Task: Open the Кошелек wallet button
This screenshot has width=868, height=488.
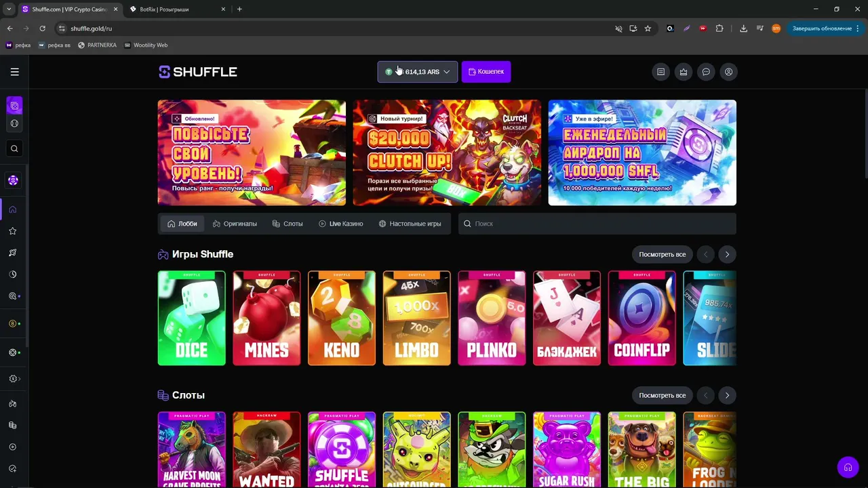Action: (x=486, y=72)
